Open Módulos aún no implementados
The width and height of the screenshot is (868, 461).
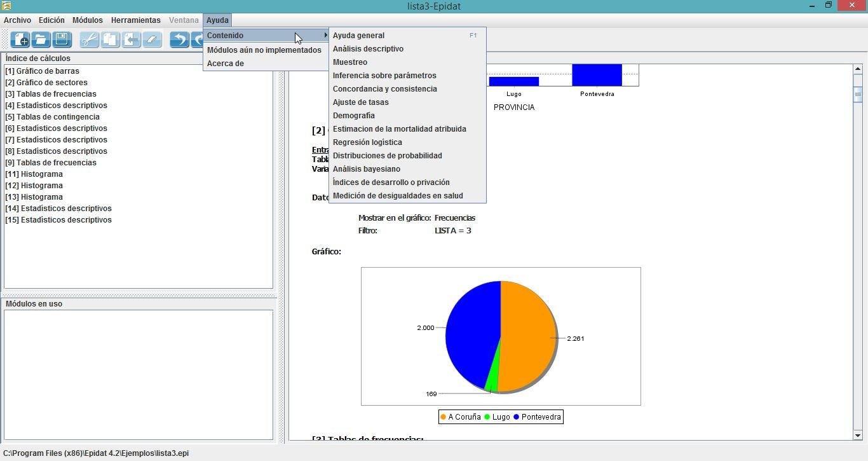pyautogui.click(x=264, y=50)
